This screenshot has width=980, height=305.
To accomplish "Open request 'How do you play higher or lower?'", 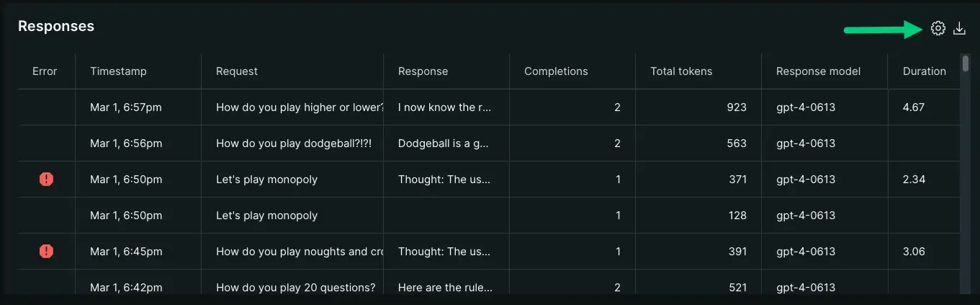I will click(x=300, y=107).
